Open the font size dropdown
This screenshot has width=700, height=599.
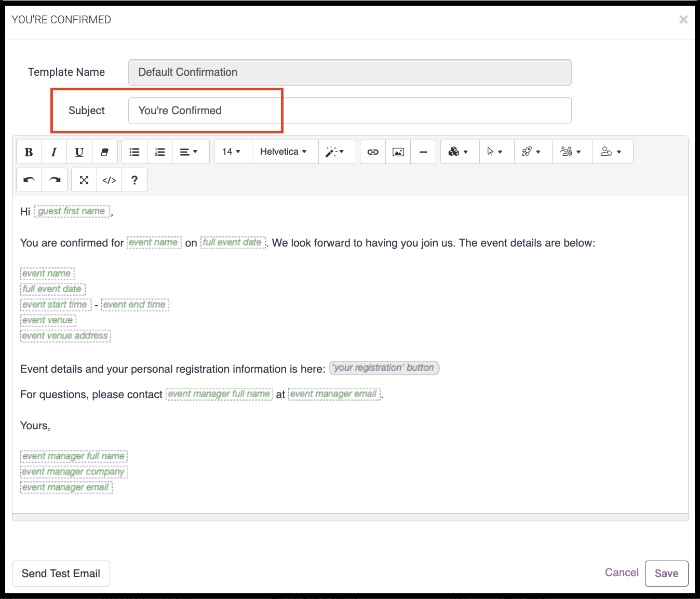(x=232, y=152)
